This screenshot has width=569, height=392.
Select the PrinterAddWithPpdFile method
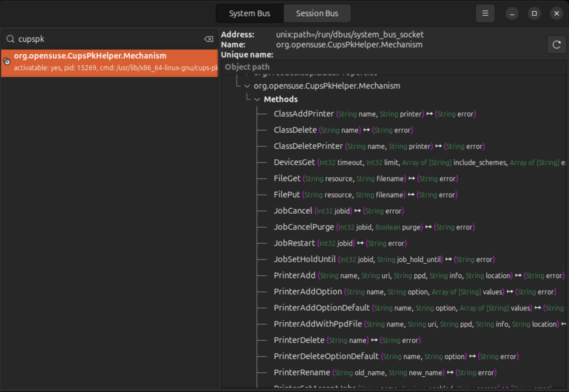pos(317,324)
